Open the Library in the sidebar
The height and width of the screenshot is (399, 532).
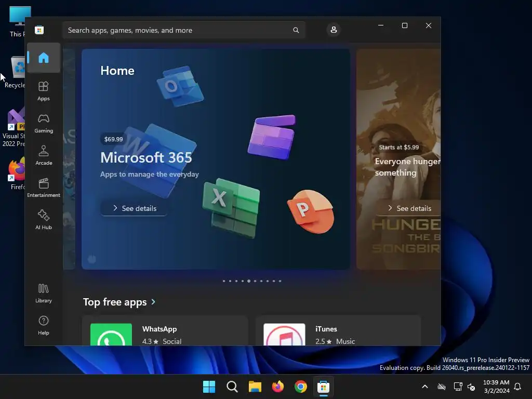44,294
